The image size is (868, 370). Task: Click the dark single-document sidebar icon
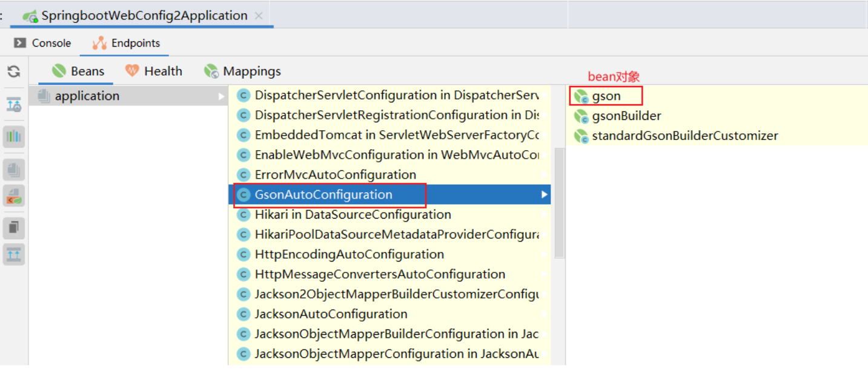click(14, 228)
